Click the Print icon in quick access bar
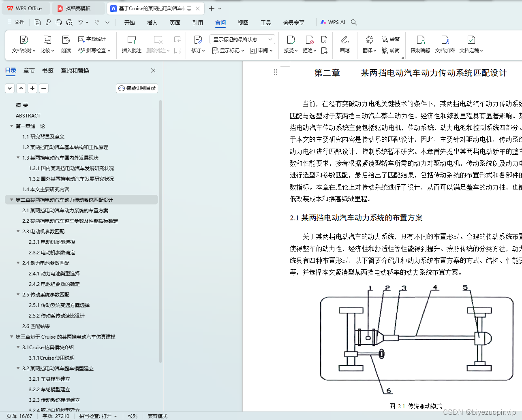 [x=59, y=23]
